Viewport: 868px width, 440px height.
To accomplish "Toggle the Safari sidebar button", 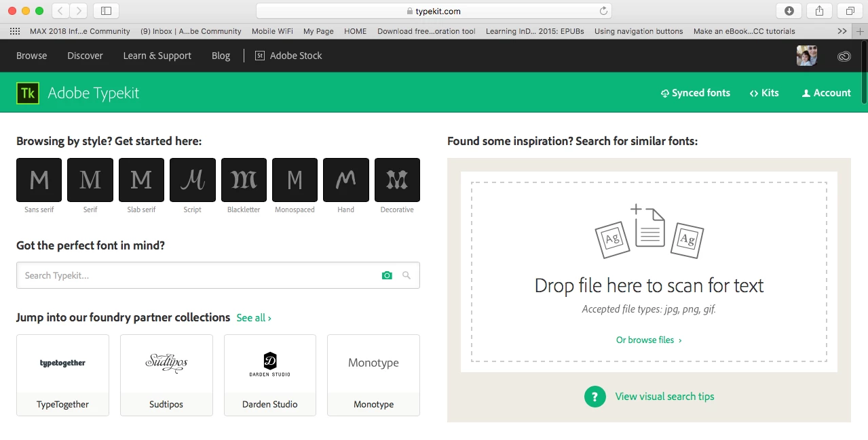I will [x=107, y=11].
